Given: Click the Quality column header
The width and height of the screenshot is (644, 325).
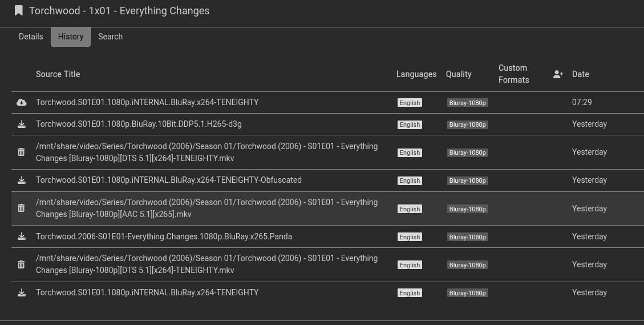Looking at the screenshot, I should tap(459, 74).
